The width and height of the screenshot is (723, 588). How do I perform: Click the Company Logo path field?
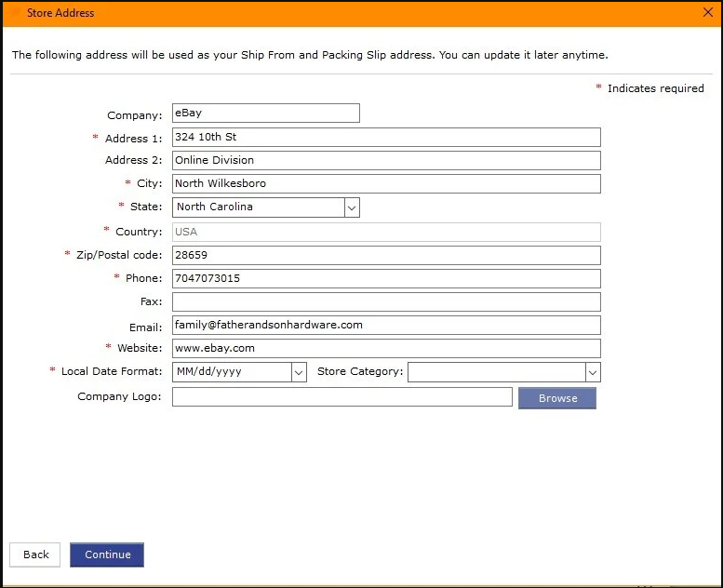341,397
